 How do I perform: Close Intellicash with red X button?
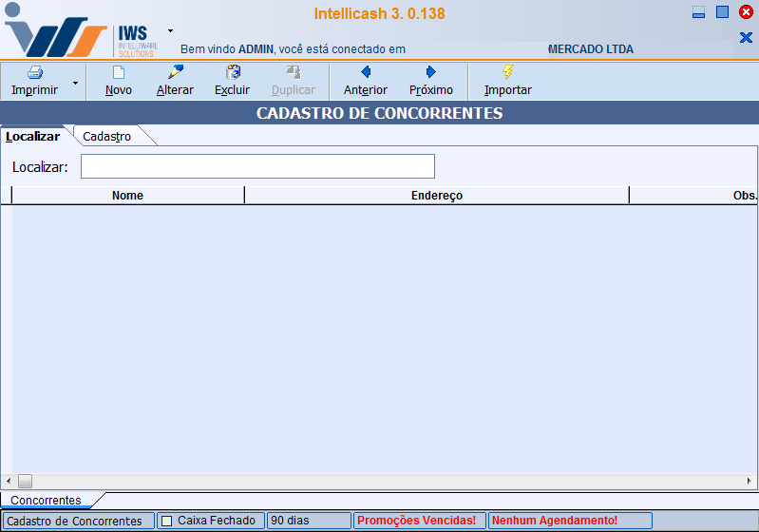point(746,12)
